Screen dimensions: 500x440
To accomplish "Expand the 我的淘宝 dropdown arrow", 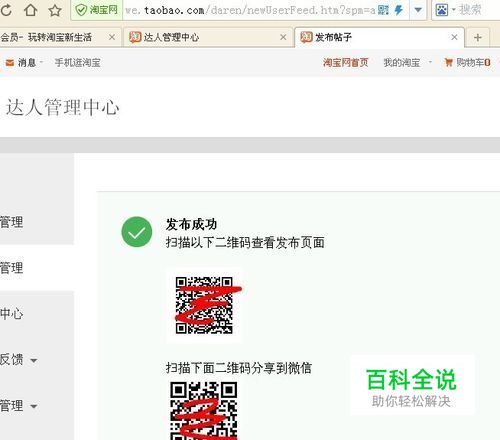I will (430, 62).
